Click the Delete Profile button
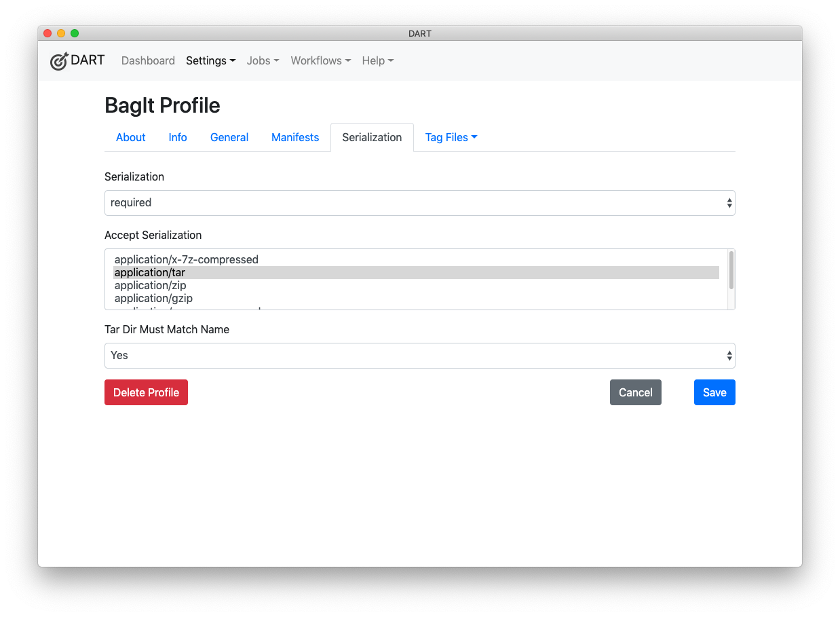The image size is (840, 617). (146, 392)
